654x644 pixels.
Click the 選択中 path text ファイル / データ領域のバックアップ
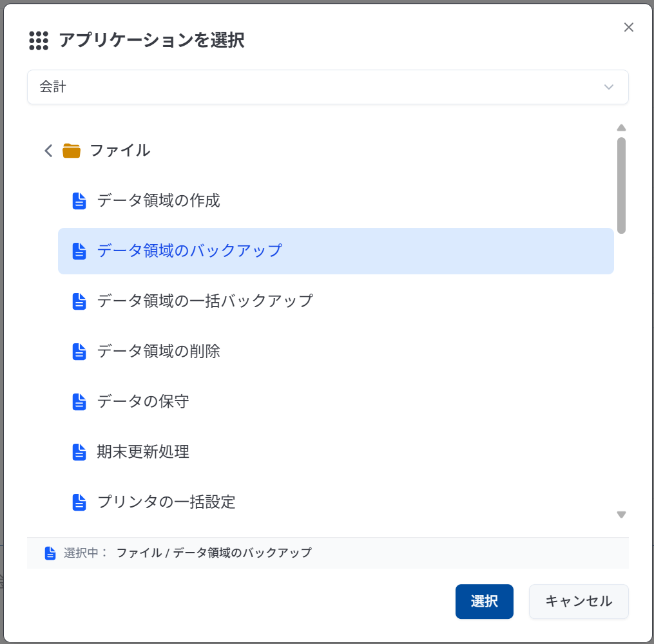pos(214,553)
